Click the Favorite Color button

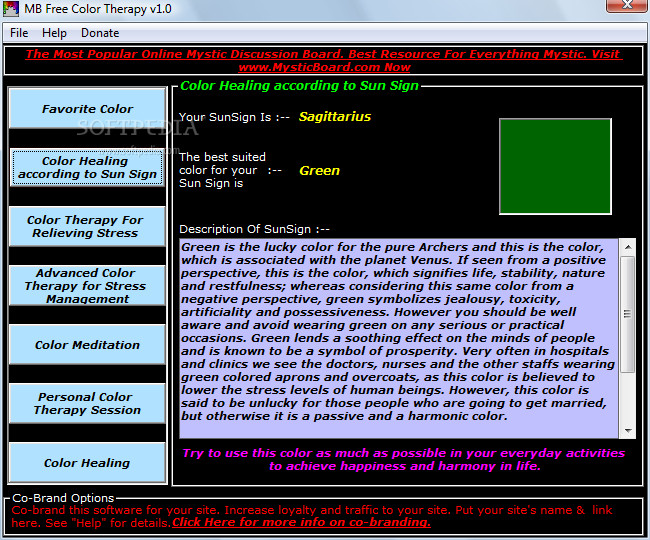pos(87,109)
